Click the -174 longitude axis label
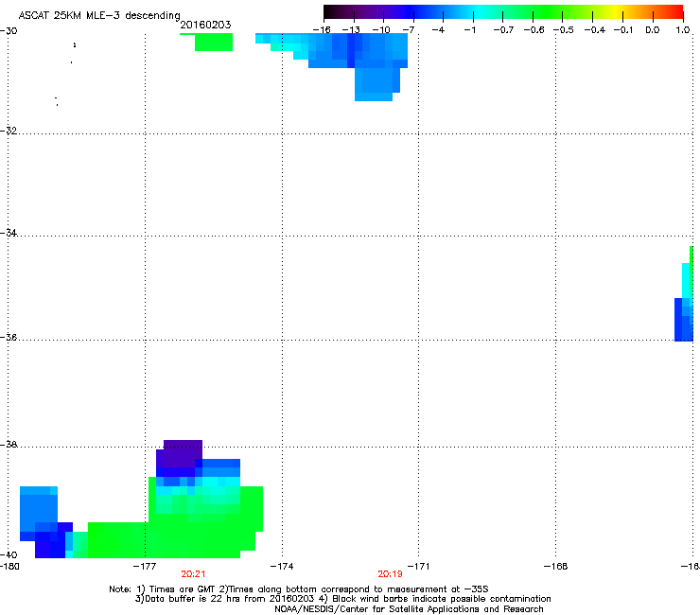700x615 pixels. coord(282,567)
